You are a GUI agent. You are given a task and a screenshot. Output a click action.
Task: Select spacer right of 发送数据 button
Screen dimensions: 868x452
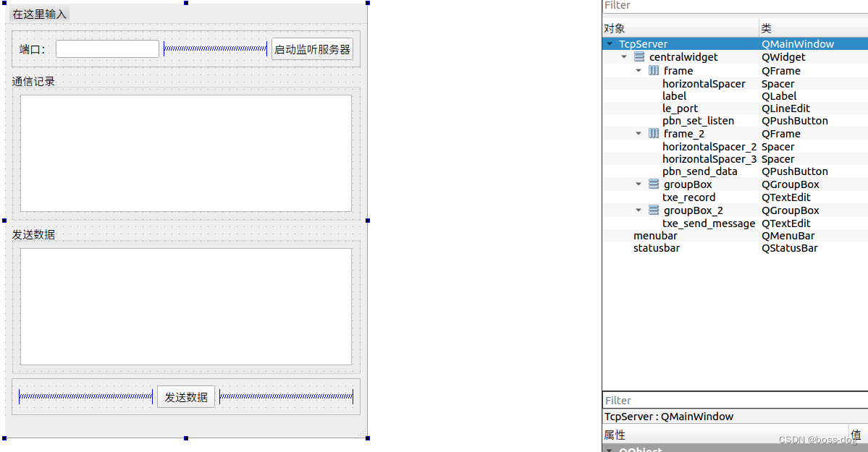(286, 396)
